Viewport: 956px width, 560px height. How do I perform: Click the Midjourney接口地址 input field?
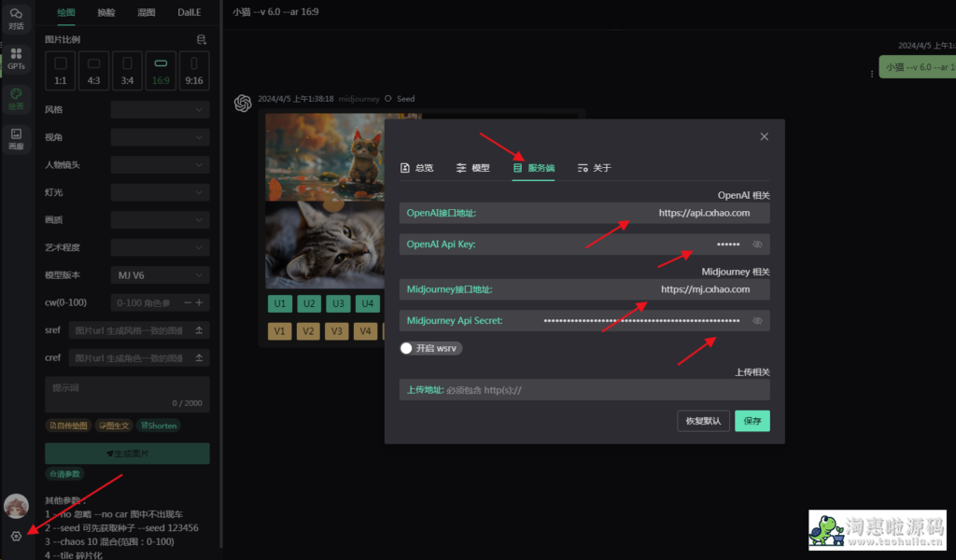click(584, 289)
